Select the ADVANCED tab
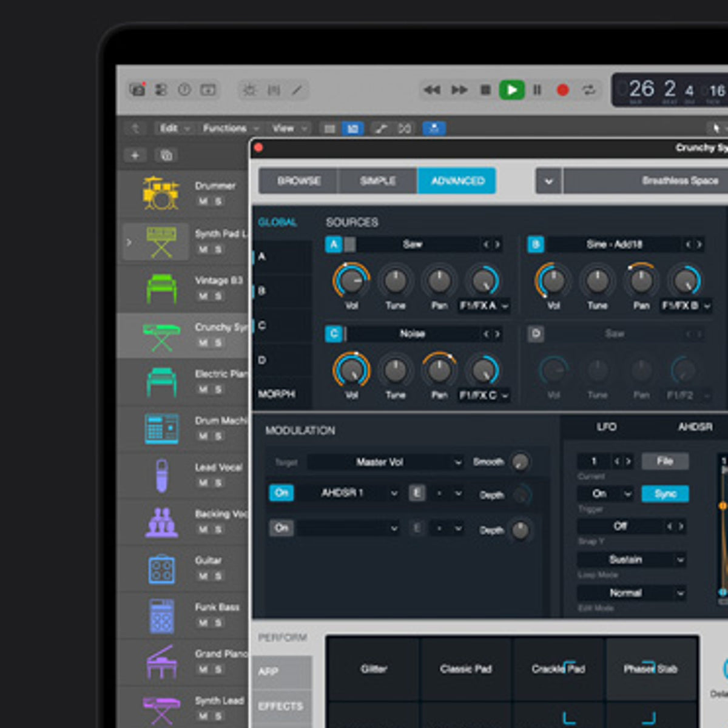The height and width of the screenshot is (728, 728). click(x=457, y=181)
